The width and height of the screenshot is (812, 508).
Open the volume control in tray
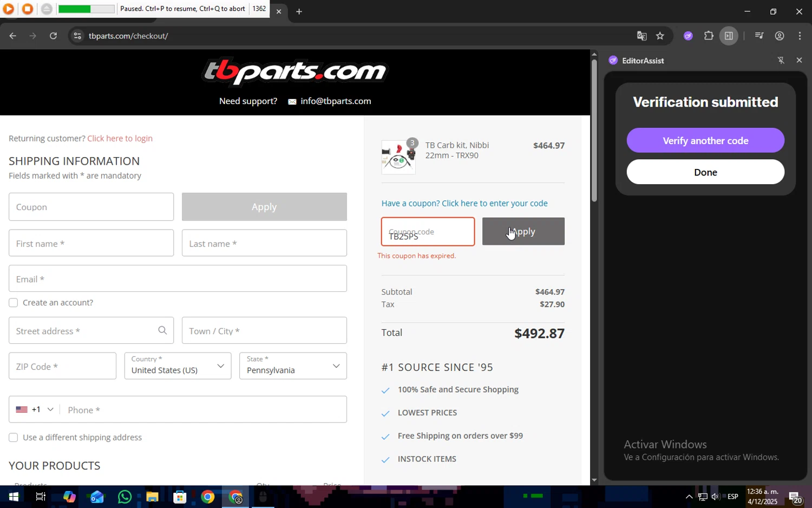[715, 497]
